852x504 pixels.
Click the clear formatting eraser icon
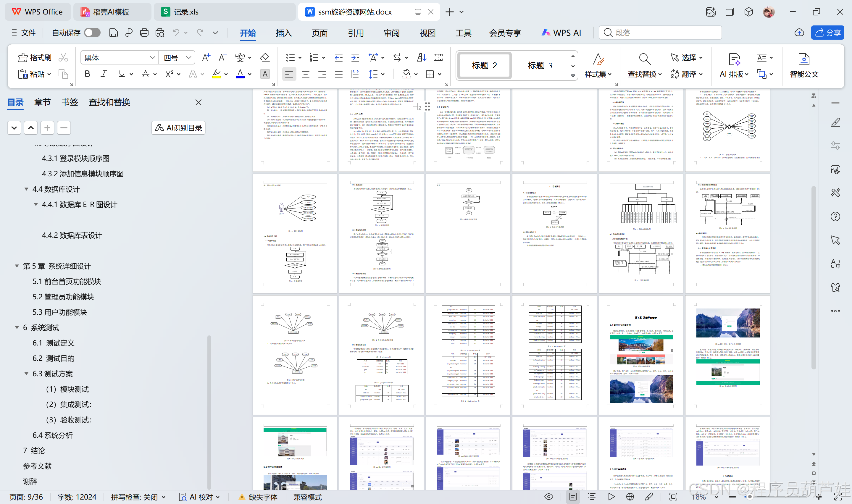[x=264, y=57]
